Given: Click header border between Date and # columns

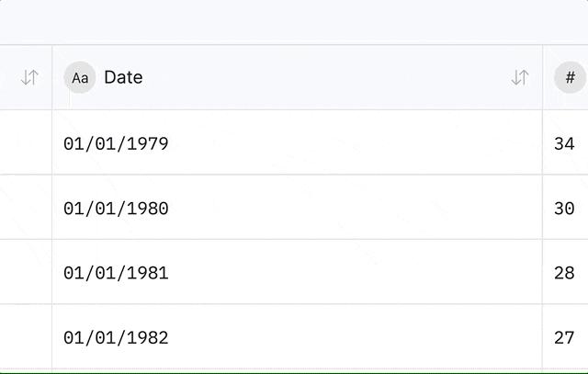Looking at the screenshot, I should coord(542,78).
